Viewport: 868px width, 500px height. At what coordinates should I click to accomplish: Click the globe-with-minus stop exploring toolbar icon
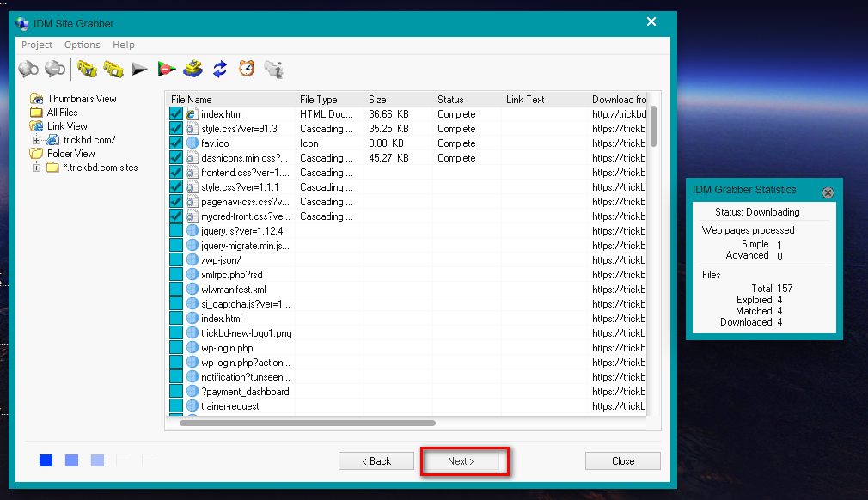pyautogui.click(x=55, y=69)
